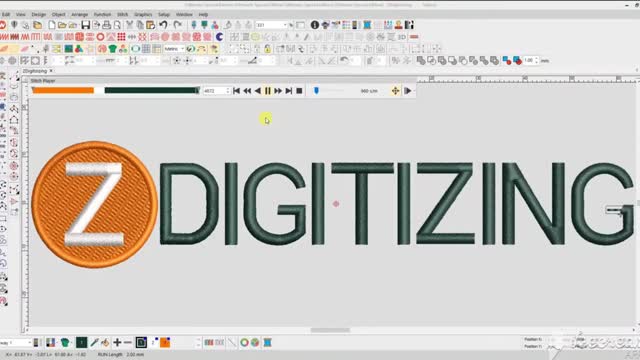The height and width of the screenshot is (360, 640).
Task: Click the Paste clipboard icon
Action: coord(151,25)
